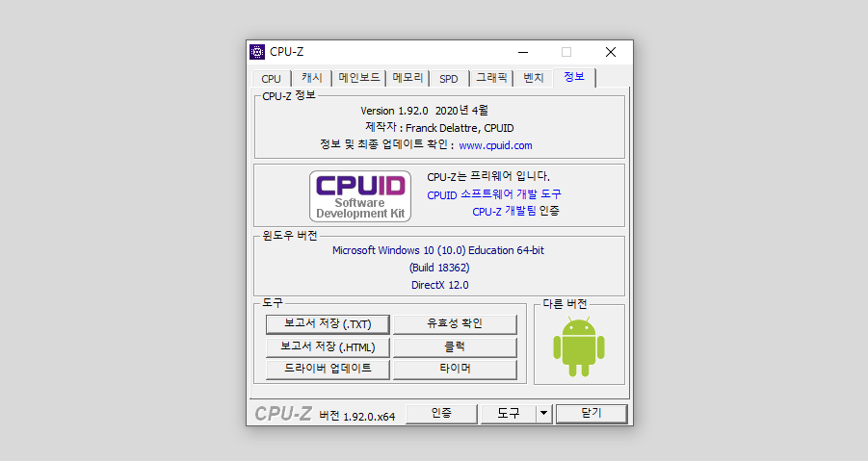
Task: Click the 버전 1.92.0.x64 footer text
Action: pos(357,416)
